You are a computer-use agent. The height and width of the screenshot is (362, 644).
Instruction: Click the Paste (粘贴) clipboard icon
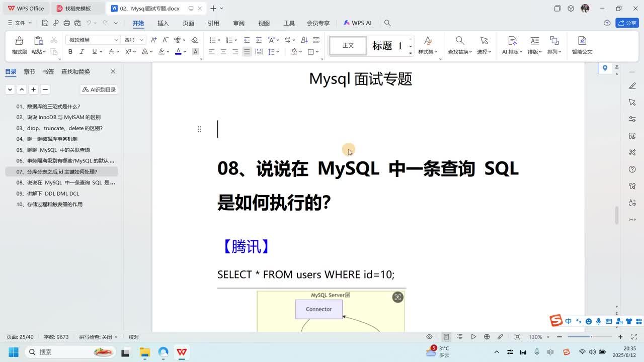coord(38,41)
